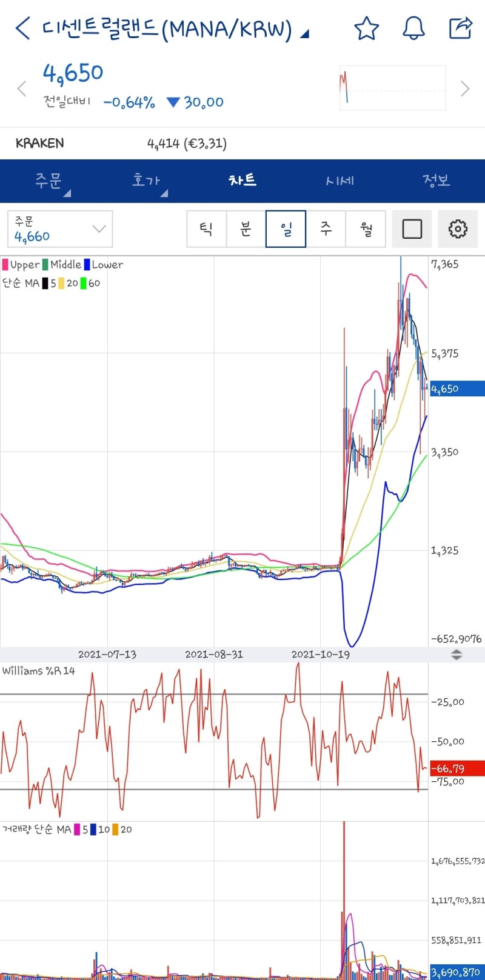Click the 2021-08-31 date label
Screen dimensions: 485x980
(214, 655)
